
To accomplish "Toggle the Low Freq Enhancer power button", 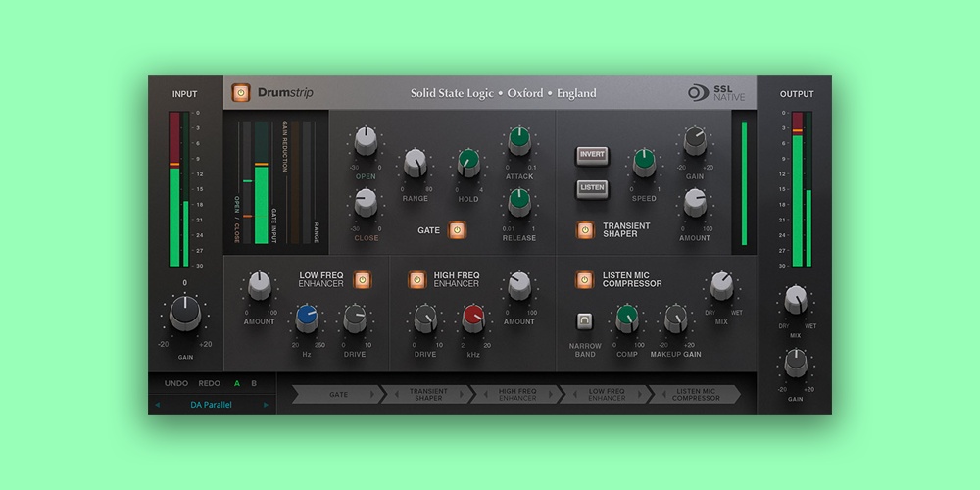I will click(362, 280).
